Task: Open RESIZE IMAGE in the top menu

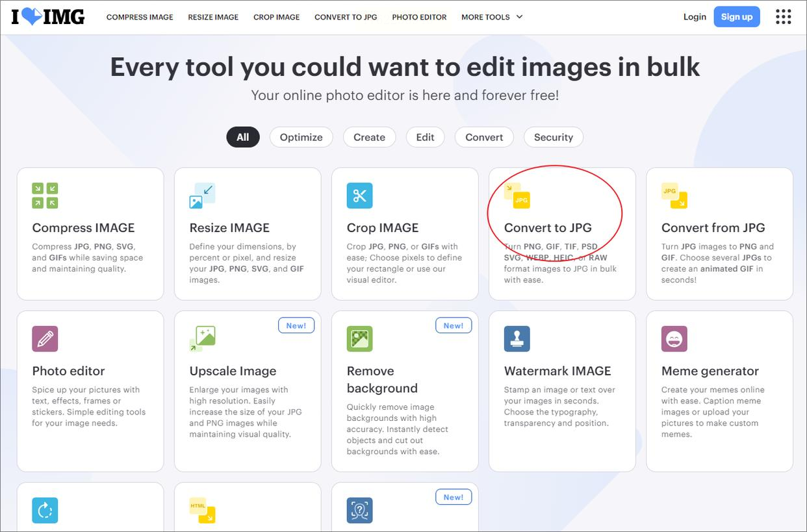Action: coord(213,17)
